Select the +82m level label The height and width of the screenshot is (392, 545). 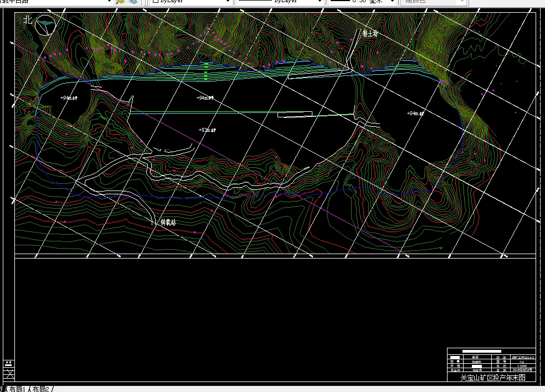[207, 130]
